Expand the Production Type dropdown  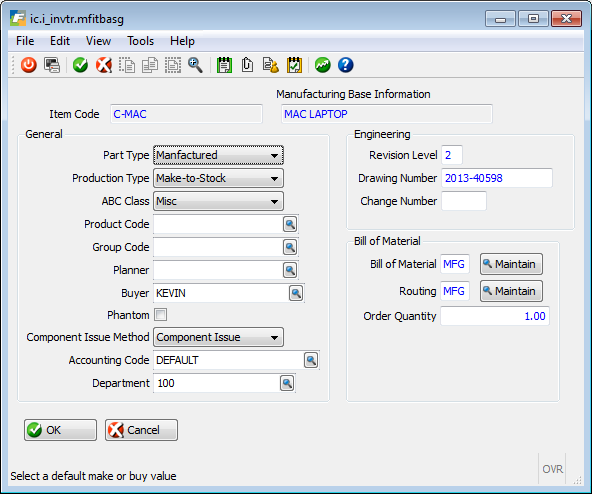point(218,178)
